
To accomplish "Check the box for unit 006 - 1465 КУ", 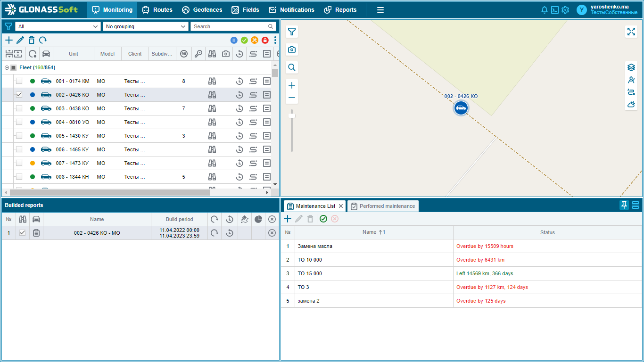I will (x=19, y=149).
